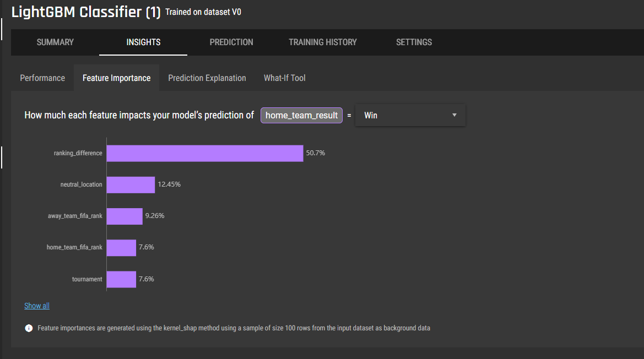
Task: Click the home_team_result target chip
Action: 301,115
